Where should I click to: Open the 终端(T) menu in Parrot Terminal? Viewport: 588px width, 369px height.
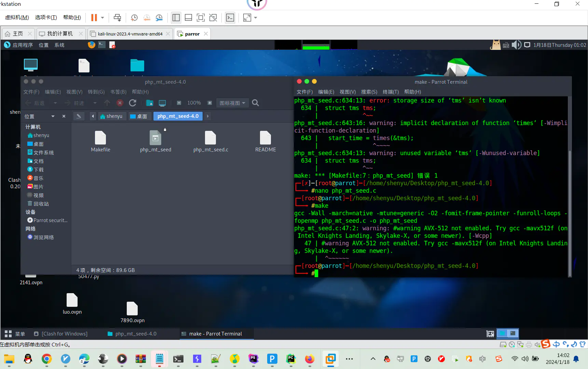tap(391, 92)
